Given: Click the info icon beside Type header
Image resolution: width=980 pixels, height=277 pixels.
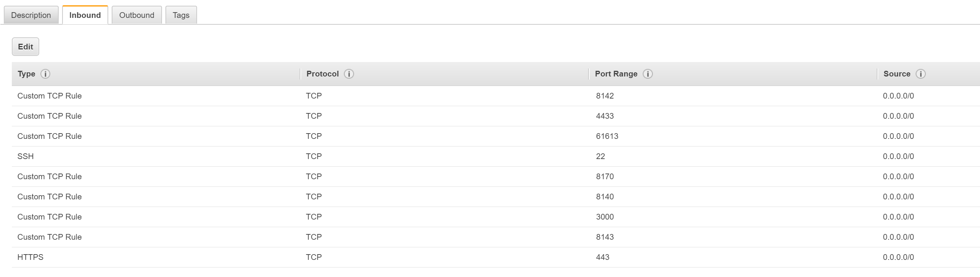Looking at the screenshot, I should (45, 74).
